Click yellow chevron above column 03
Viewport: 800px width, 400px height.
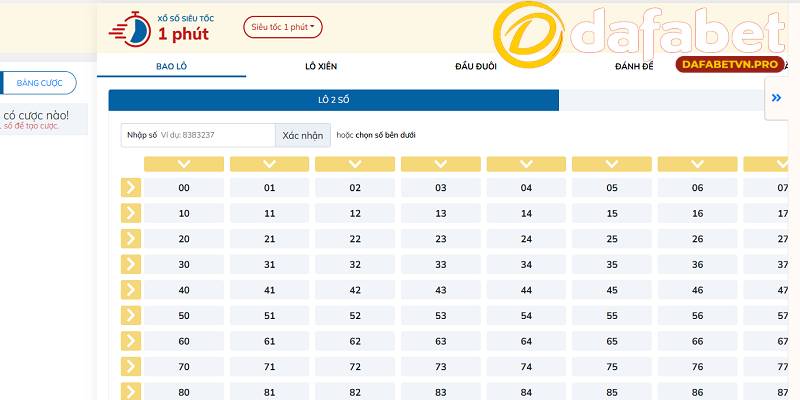pos(440,164)
